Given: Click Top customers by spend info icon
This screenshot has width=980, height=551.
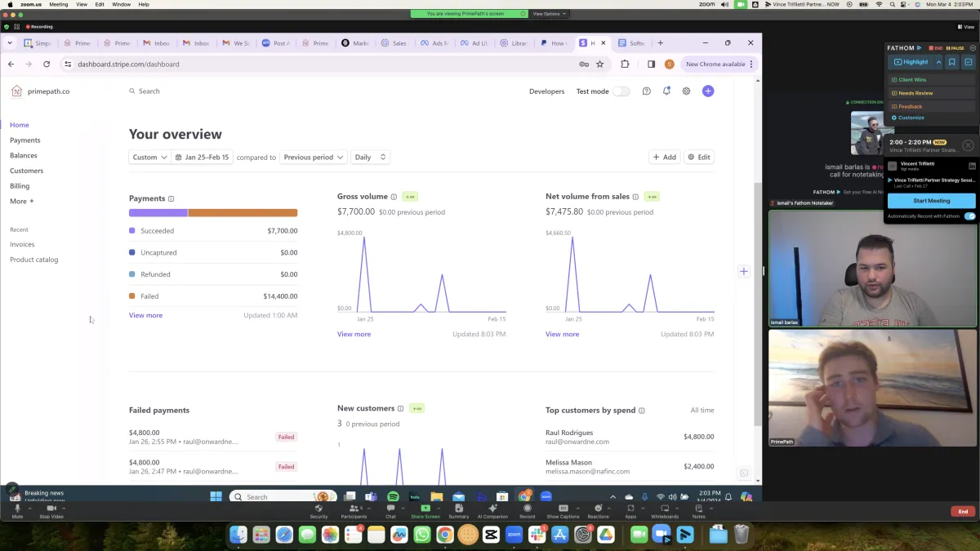Looking at the screenshot, I should pyautogui.click(x=642, y=411).
